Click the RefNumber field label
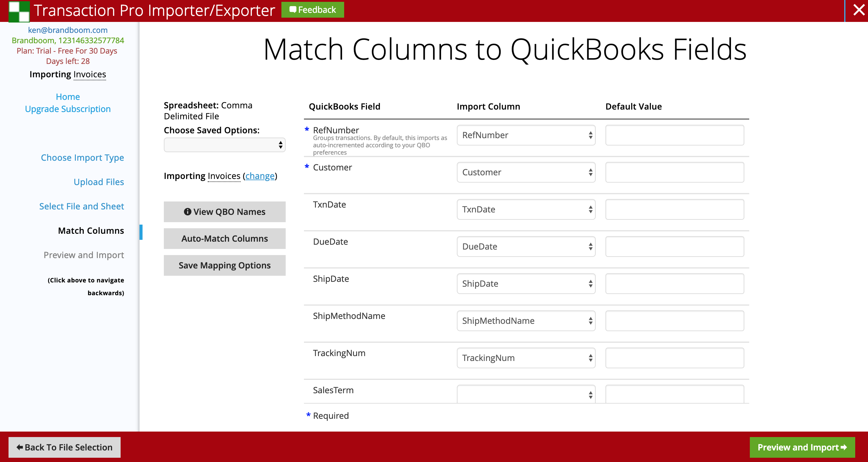The image size is (868, 462). [x=336, y=130]
